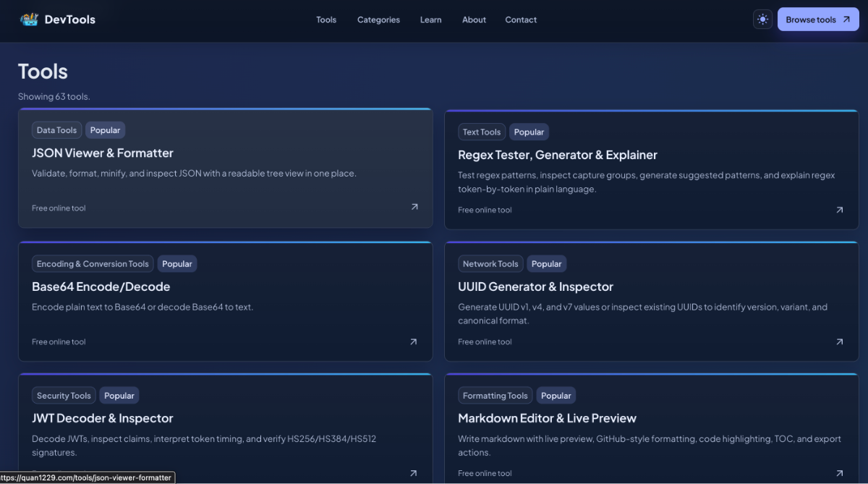This screenshot has width=868, height=484.
Task: Click Popular badge on Base64 card
Action: pos(177,264)
